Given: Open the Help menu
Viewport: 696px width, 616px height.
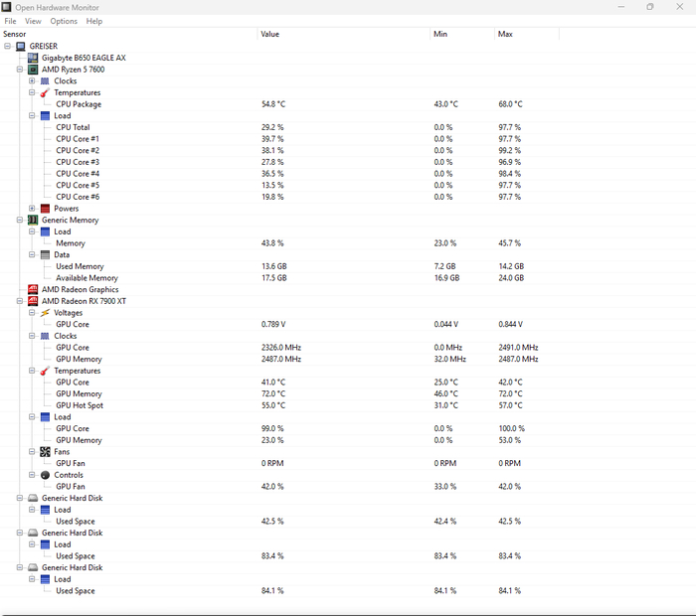Looking at the screenshot, I should click(94, 21).
